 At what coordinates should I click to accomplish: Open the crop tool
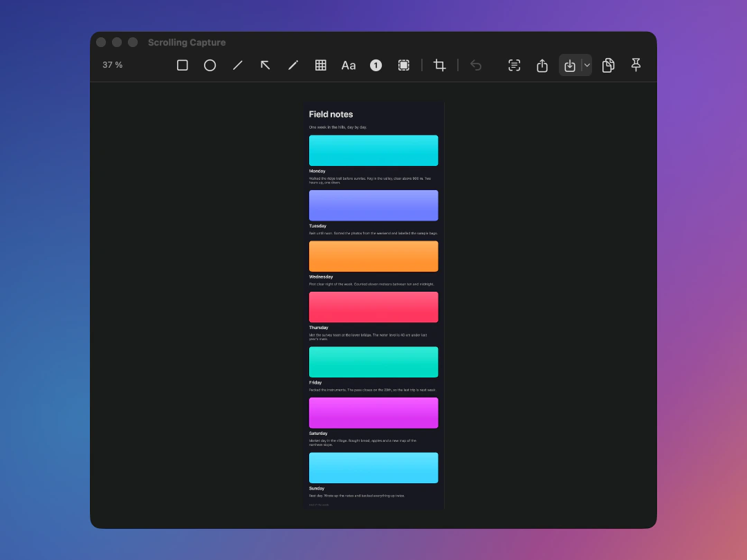tap(439, 65)
